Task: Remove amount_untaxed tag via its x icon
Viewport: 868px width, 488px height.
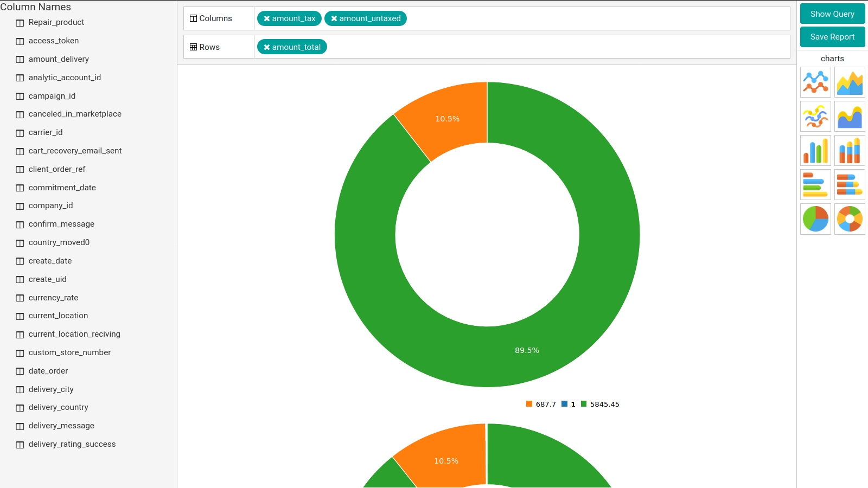Action: click(334, 18)
